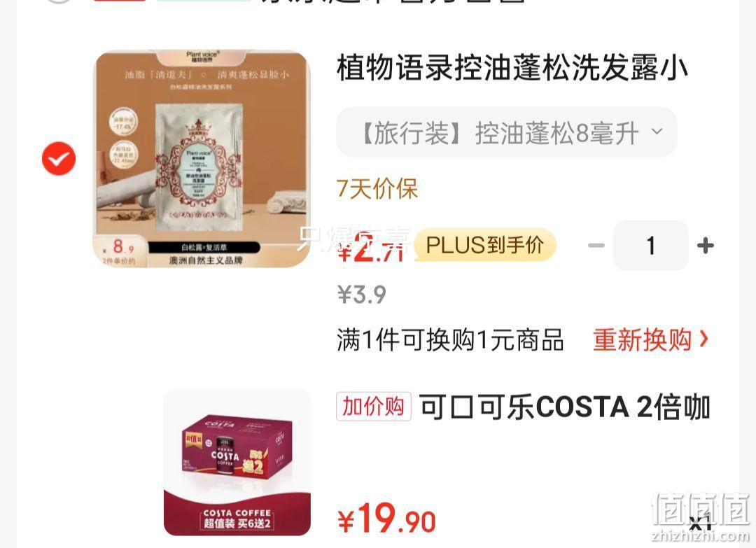The image size is (756, 548).
Task: Tap the ¥19.90 COSTA price
Action: click(386, 518)
